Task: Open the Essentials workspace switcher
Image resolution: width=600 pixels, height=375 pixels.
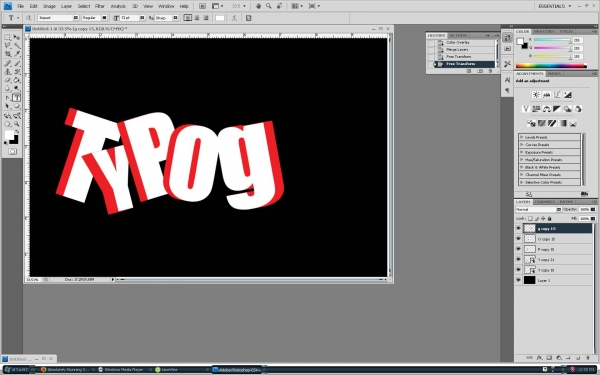Action: pos(554,6)
